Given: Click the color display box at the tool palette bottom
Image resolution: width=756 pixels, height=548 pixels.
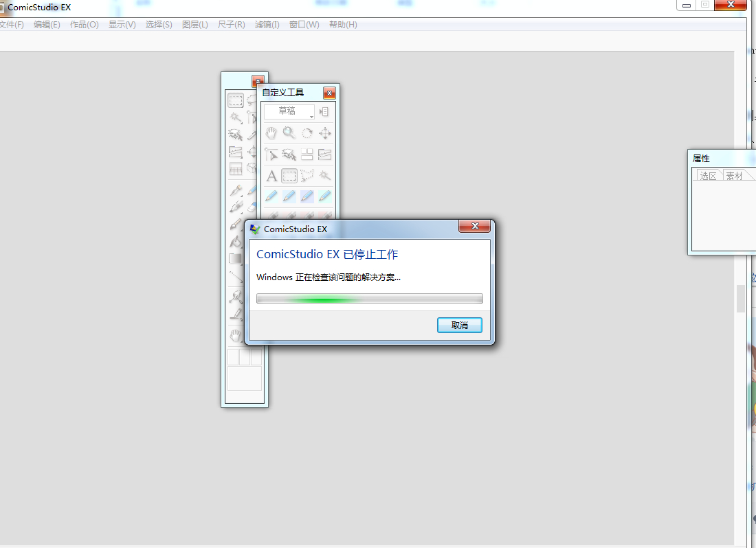Looking at the screenshot, I should coord(245,378).
